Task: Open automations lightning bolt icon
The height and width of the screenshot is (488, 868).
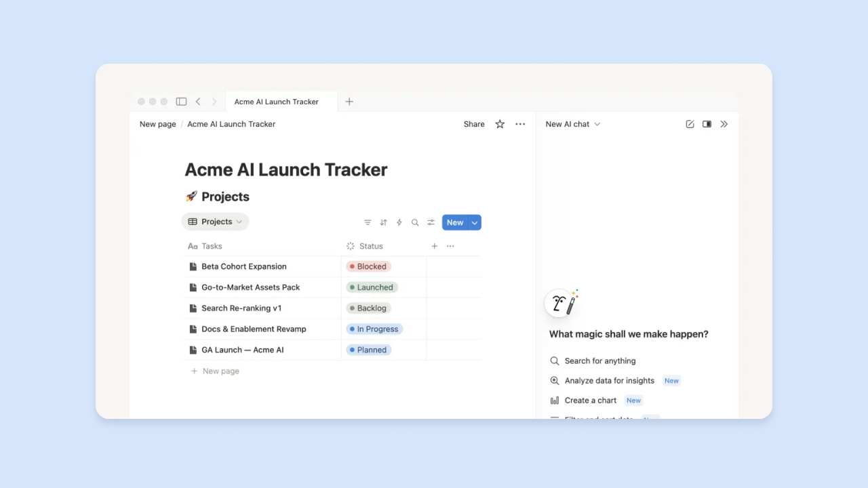Action: click(x=399, y=222)
